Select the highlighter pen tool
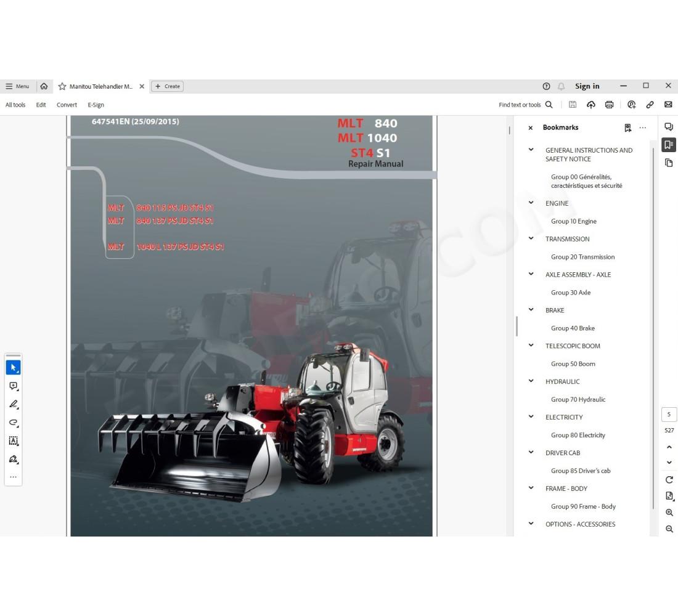The width and height of the screenshot is (678, 616). (14, 404)
